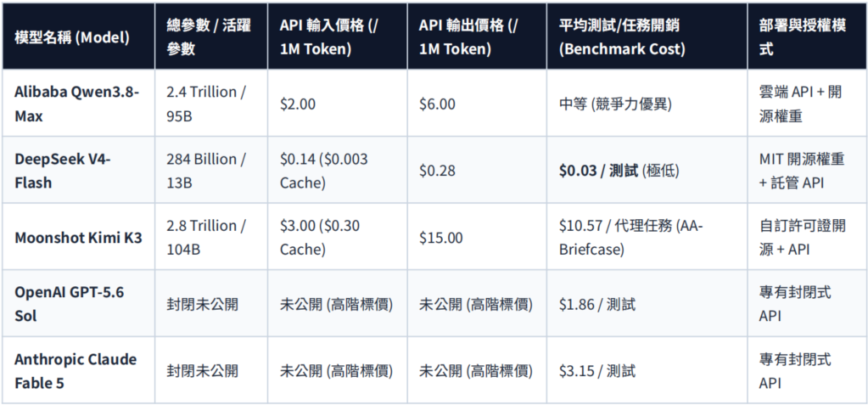Viewport: 868px width, 405px height.
Task: Click the $0.28 output price cell
Action: [x=477, y=170]
